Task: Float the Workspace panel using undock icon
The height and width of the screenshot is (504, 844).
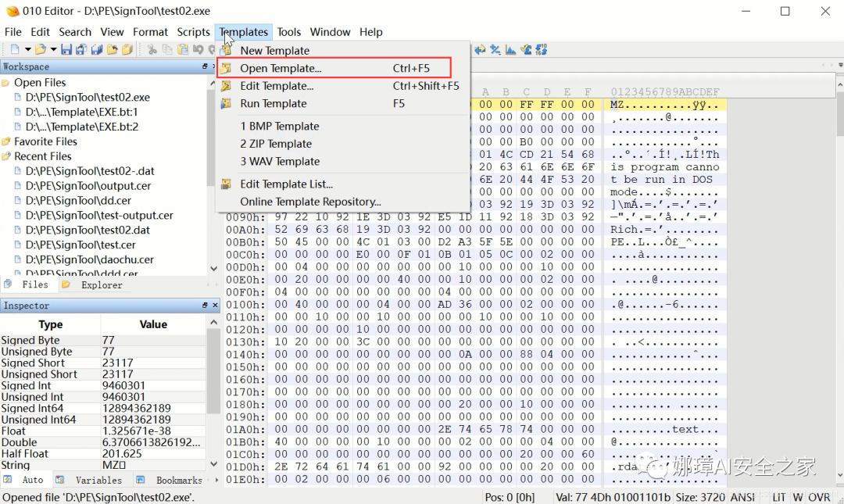Action: click(205, 66)
